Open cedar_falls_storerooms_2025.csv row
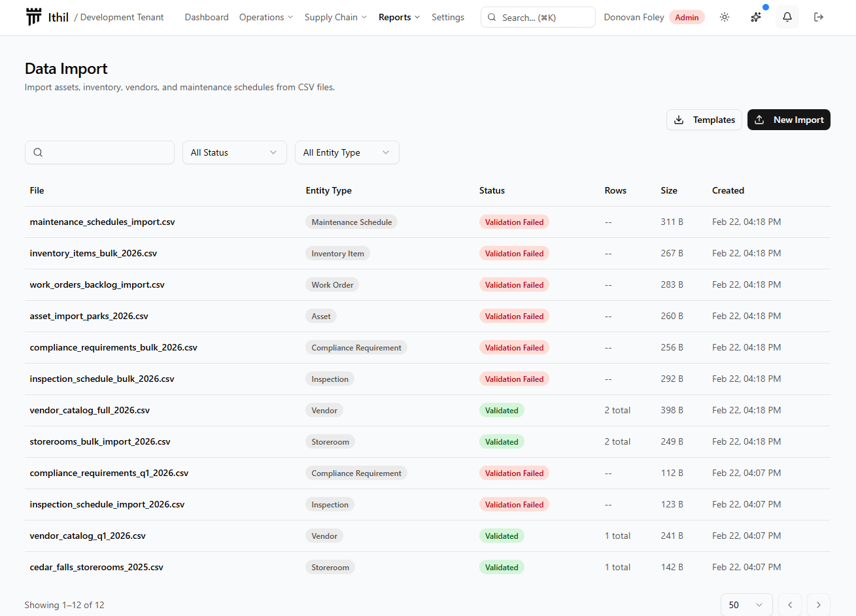The height and width of the screenshot is (616, 856). (x=428, y=568)
